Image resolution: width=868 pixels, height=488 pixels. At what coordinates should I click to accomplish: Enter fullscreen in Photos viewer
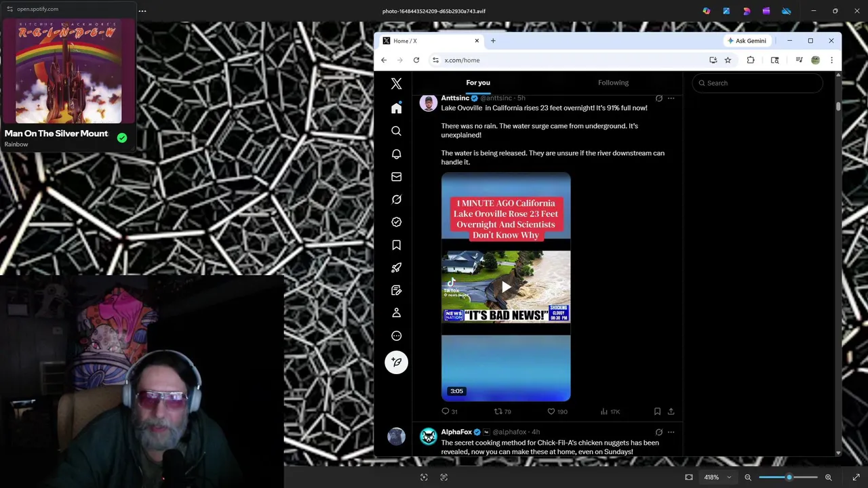pyautogui.click(x=856, y=477)
